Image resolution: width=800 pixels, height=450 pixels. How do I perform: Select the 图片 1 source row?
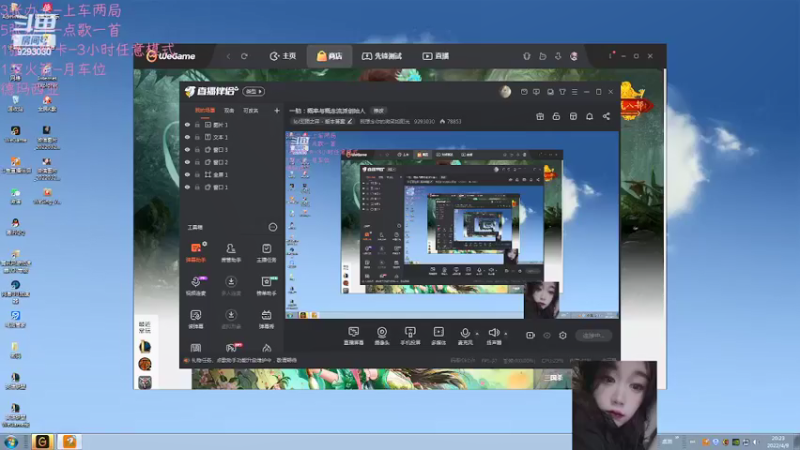pos(232,124)
